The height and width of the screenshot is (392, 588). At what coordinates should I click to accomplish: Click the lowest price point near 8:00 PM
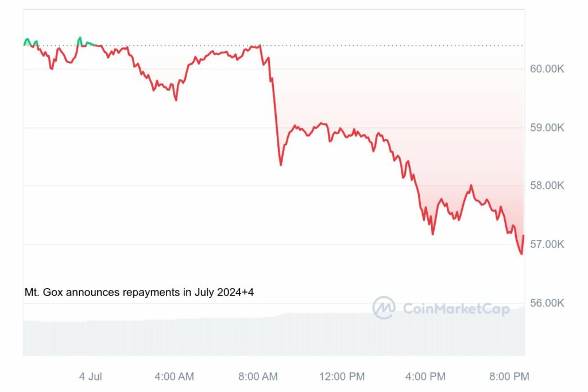click(x=521, y=253)
